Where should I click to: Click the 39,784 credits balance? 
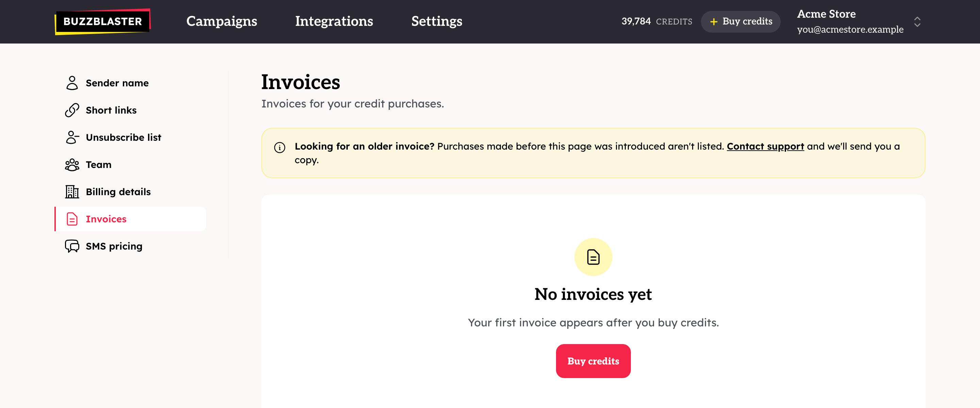point(657,21)
